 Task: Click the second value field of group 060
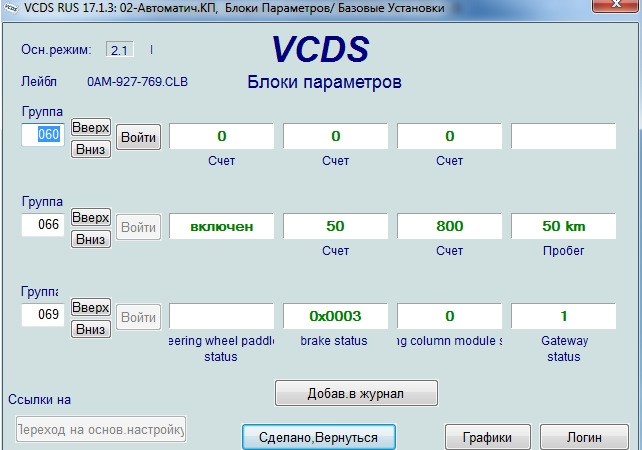(335, 136)
